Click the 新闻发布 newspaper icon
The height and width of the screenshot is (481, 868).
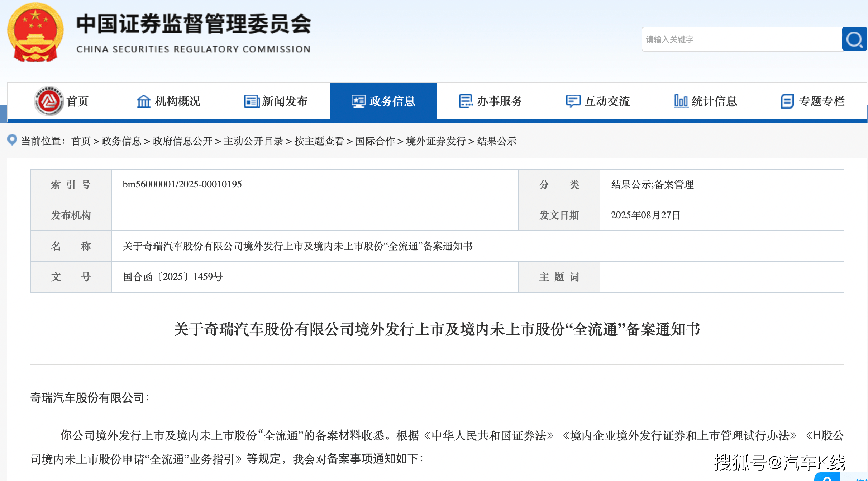[x=252, y=101]
